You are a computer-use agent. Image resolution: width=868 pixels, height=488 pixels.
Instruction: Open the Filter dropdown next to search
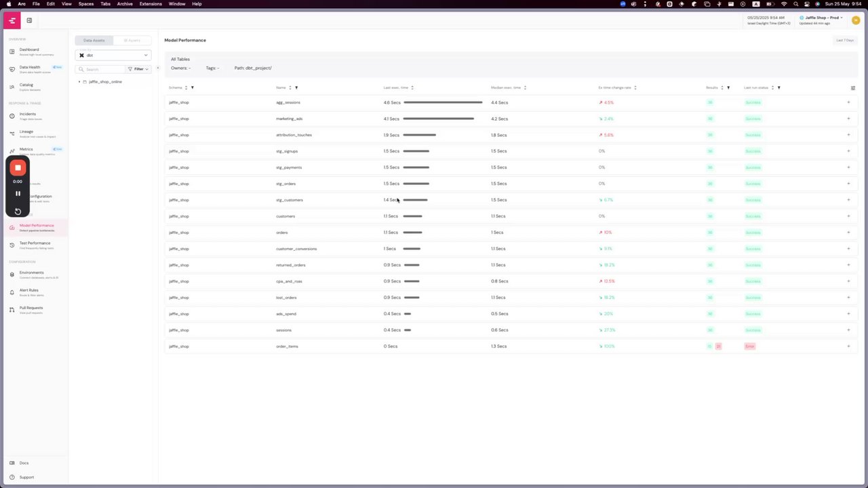coord(138,69)
